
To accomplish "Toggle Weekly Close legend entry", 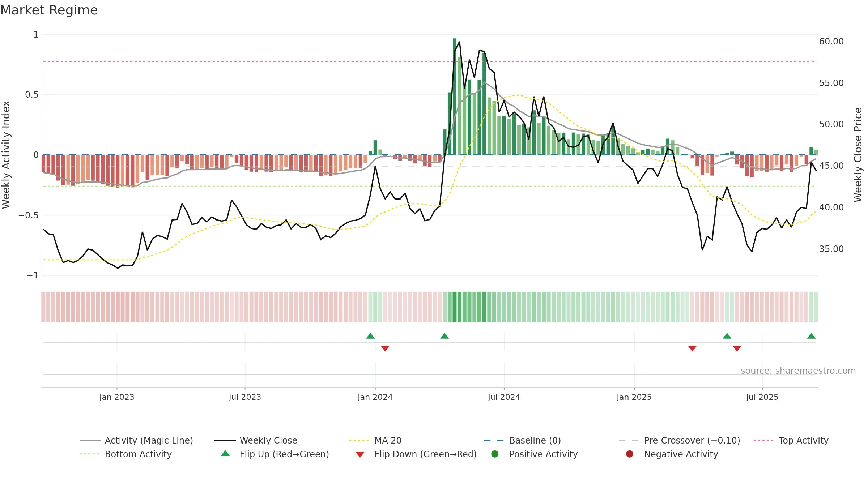I will click(256, 440).
